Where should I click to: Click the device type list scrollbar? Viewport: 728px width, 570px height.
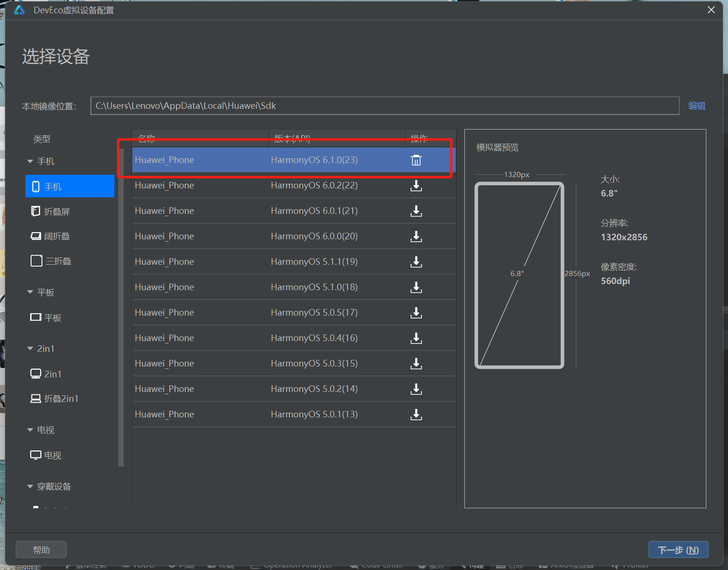pyautogui.click(x=121, y=308)
